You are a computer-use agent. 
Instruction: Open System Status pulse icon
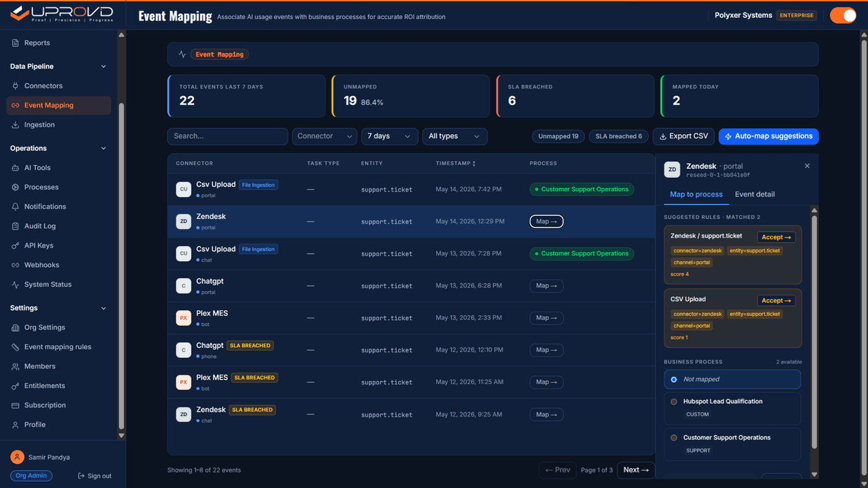coord(15,285)
